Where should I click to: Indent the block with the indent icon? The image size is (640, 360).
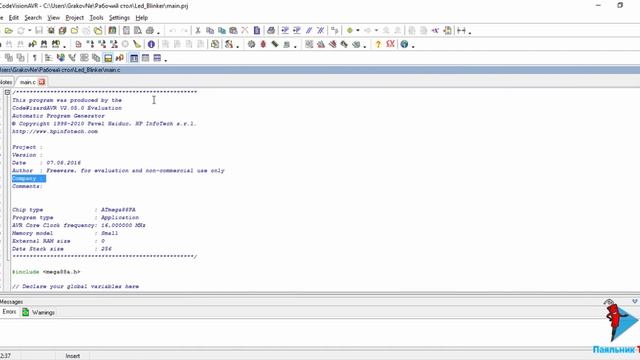tap(285, 31)
